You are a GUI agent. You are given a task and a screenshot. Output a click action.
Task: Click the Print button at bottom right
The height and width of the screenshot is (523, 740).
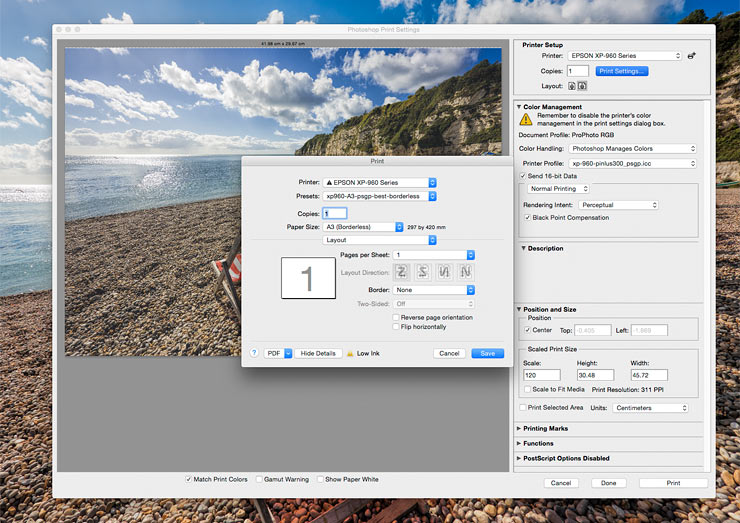(673, 483)
